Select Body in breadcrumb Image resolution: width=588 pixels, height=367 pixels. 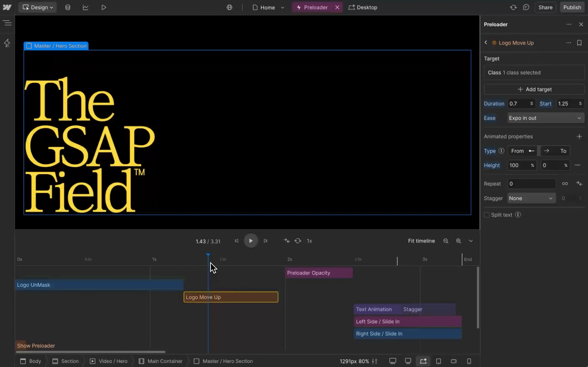(x=31, y=361)
